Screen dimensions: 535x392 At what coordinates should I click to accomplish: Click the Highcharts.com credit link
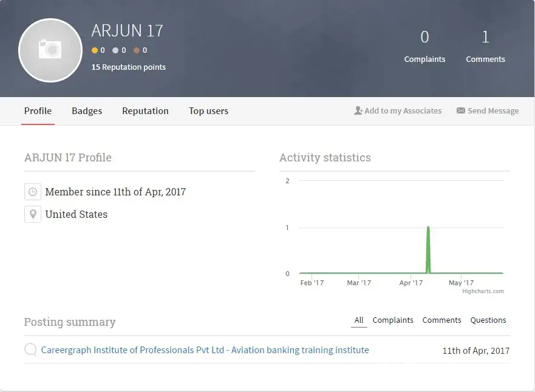(x=483, y=291)
